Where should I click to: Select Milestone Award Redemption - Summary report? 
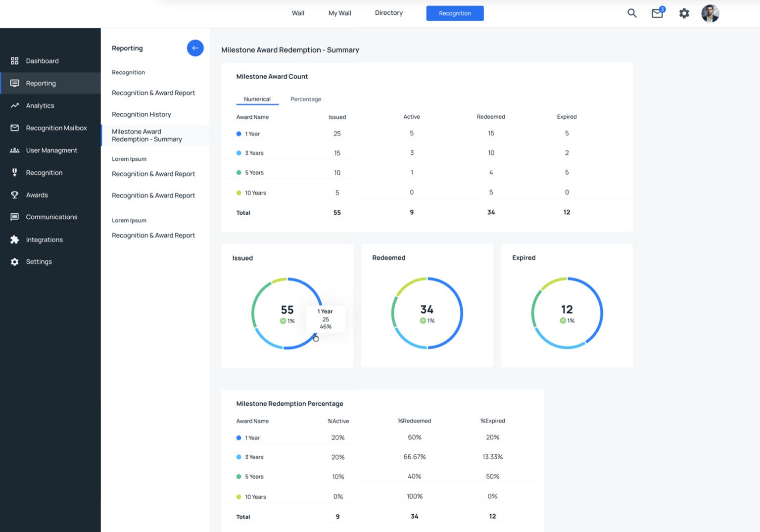146,135
